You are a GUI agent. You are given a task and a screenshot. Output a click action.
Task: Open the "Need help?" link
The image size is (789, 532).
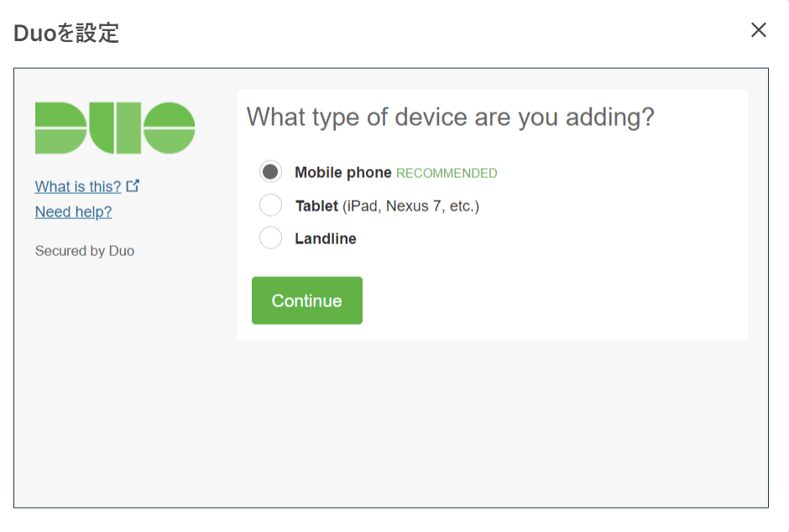73,212
